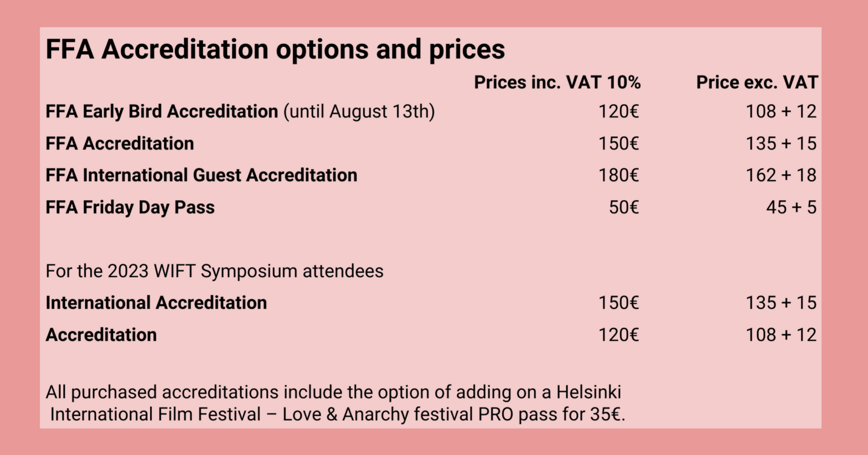The height and width of the screenshot is (455, 868).
Task: Click the 108 + 12 Early Bird breakdown
Action: point(781,111)
